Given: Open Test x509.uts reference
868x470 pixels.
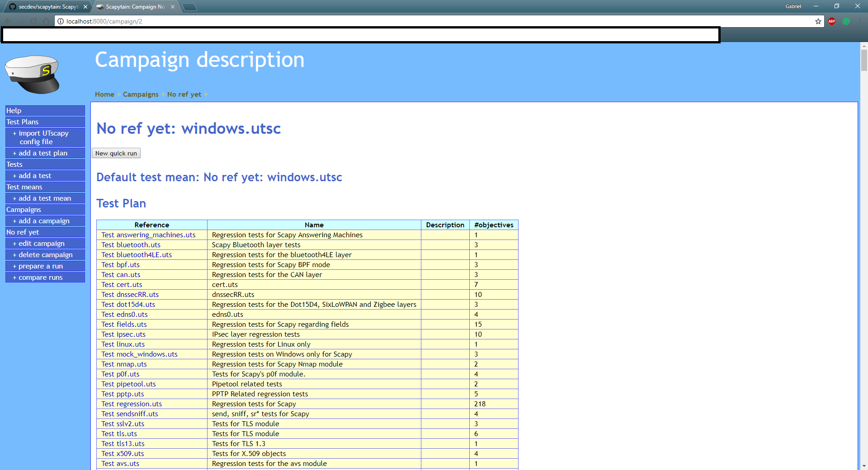Looking at the screenshot, I should coord(123,454).
